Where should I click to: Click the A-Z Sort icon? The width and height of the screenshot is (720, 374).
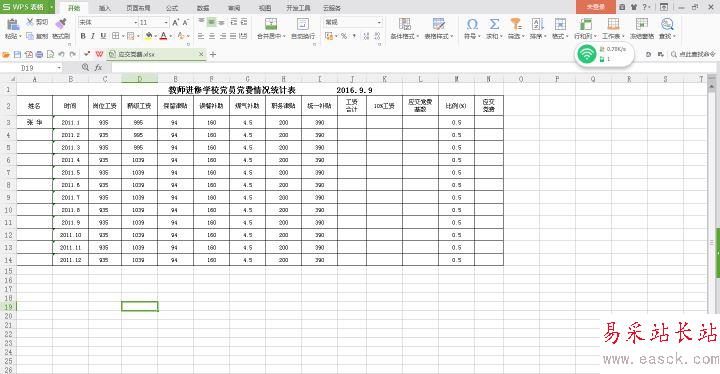[537, 24]
